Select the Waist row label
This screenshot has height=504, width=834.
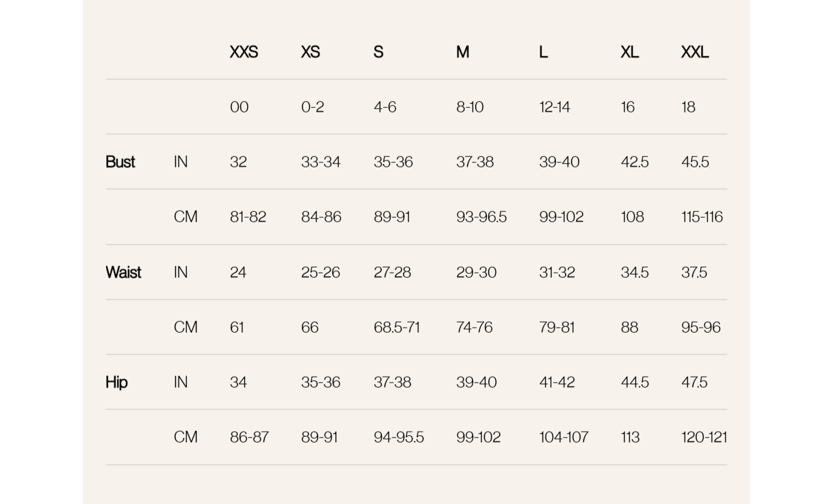point(123,273)
